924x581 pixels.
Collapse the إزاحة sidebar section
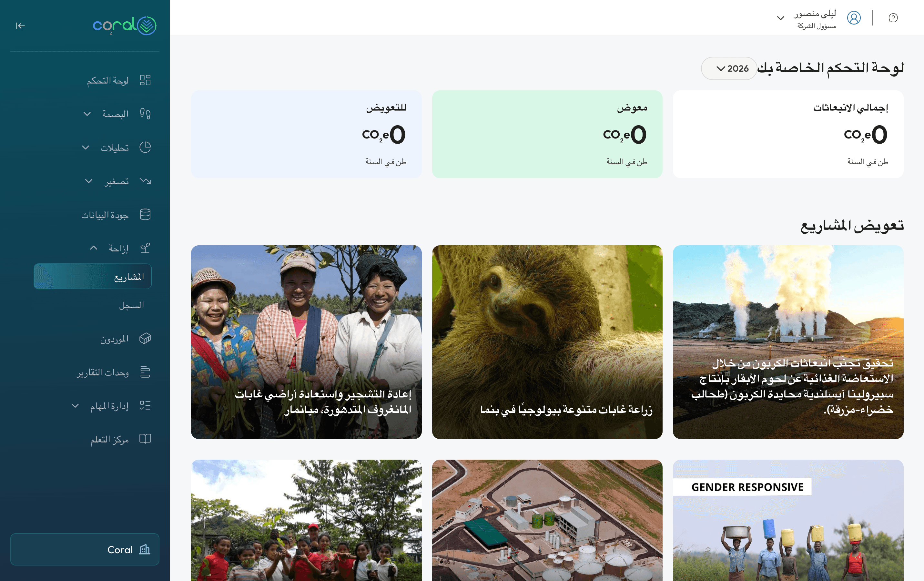pos(93,248)
